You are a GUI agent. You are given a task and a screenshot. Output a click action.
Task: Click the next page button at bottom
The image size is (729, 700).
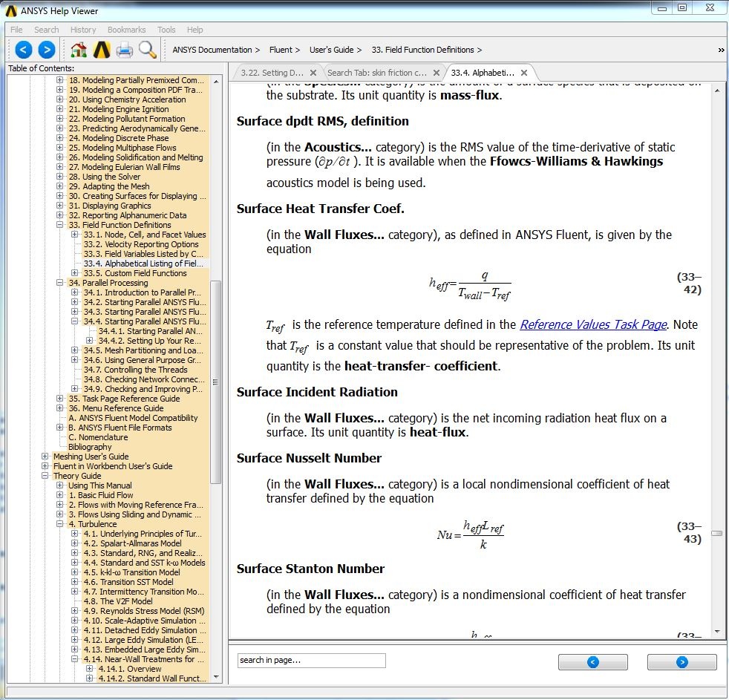point(681,662)
